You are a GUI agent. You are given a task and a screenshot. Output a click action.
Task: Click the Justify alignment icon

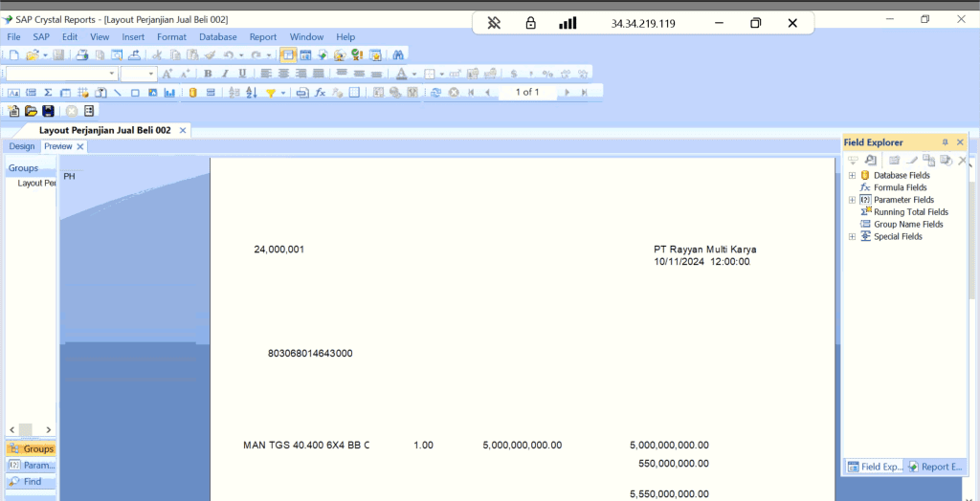[x=318, y=74]
